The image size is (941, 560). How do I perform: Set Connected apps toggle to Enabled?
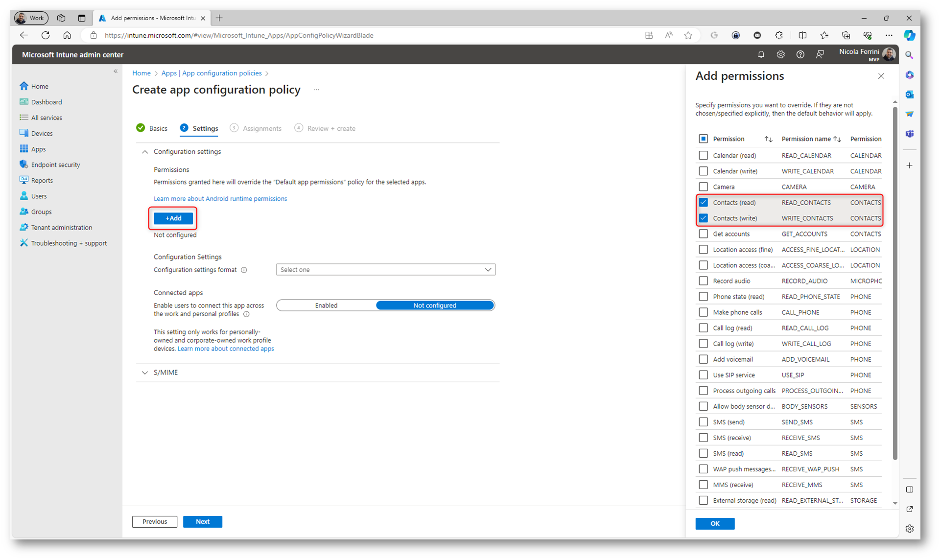point(326,305)
